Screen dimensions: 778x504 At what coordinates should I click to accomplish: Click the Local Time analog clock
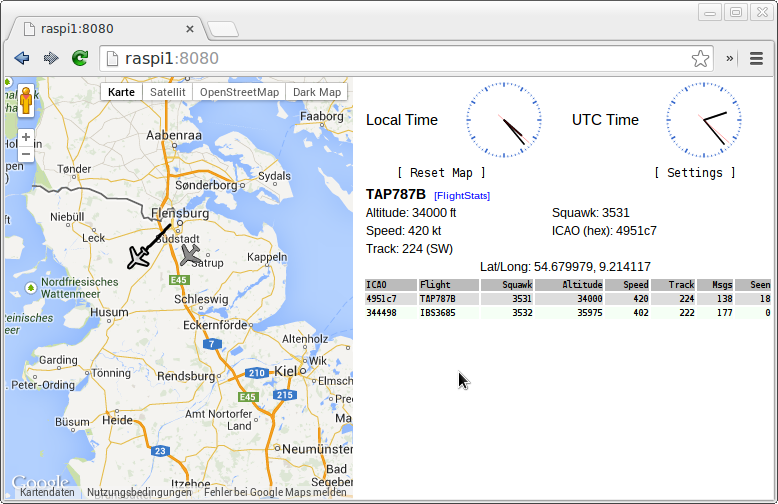coord(504,120)
